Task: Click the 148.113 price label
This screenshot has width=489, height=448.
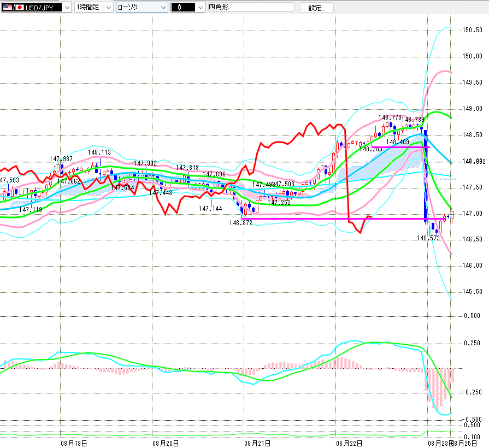Action: (x=99, y=152)
